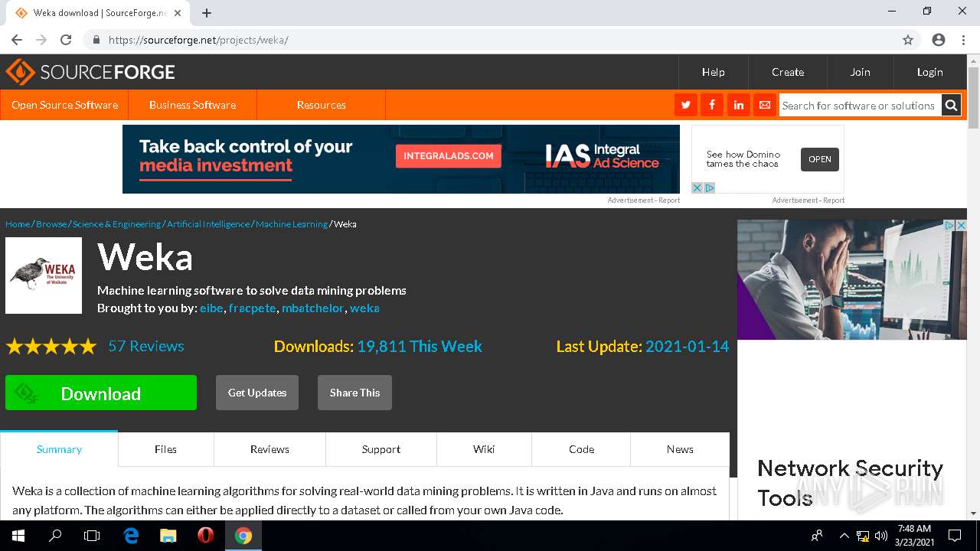Open Resources menu
Viewport: 980px width, 551px height.
pyautogui.click(x=321, y=105)
